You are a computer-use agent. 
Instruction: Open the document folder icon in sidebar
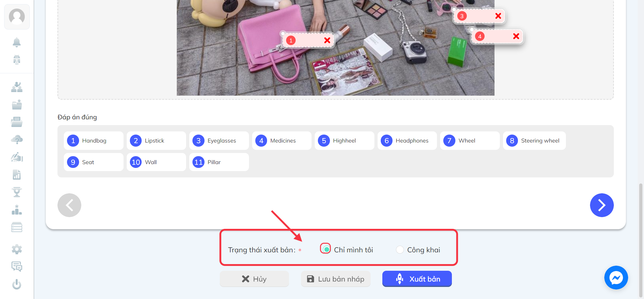pos(17,122)
